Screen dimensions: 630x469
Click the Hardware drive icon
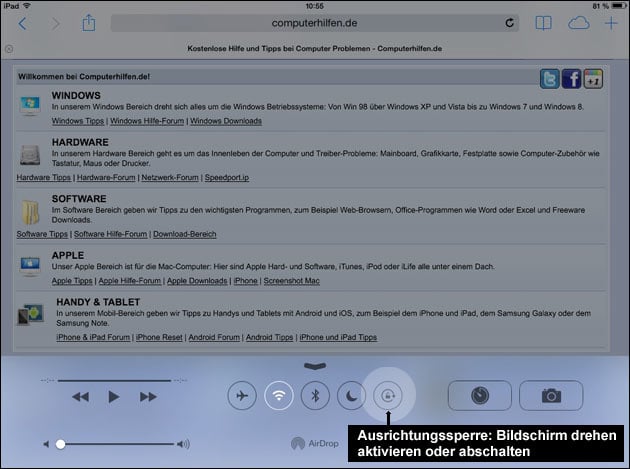coord(30,155)
